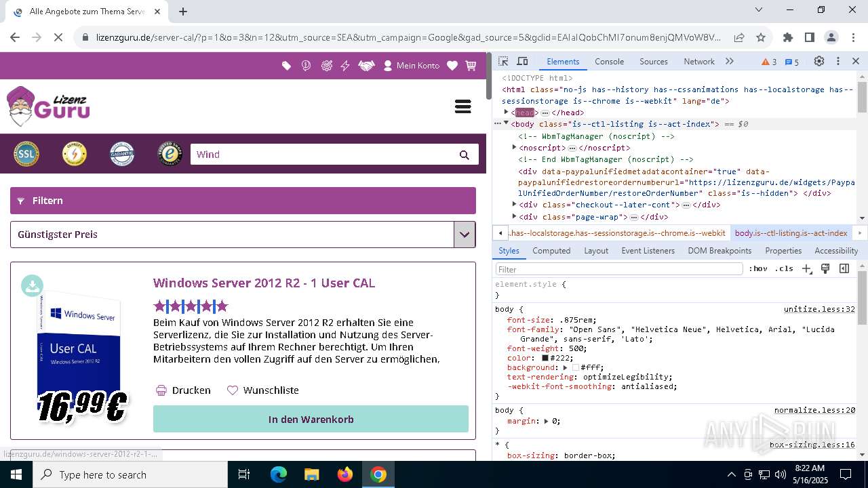Add new style rule plus icon
This screenshot has width=868, height=488.
[807, 269]
